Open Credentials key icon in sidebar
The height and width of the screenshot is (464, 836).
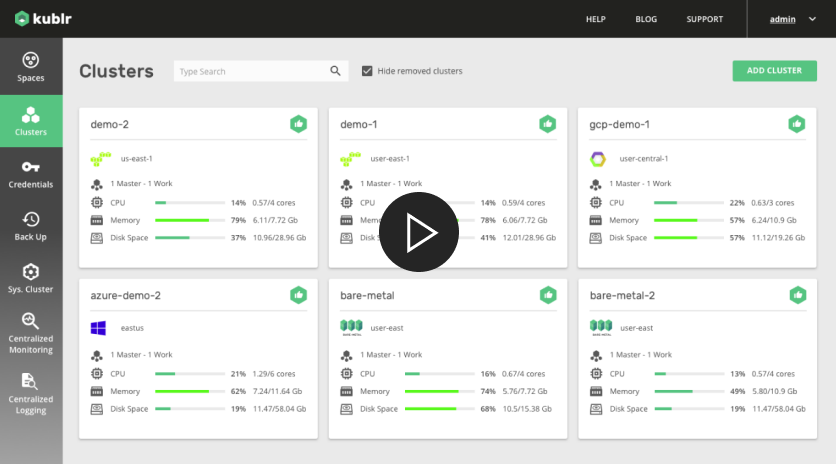pyautogui.click(x=30, y=167)
